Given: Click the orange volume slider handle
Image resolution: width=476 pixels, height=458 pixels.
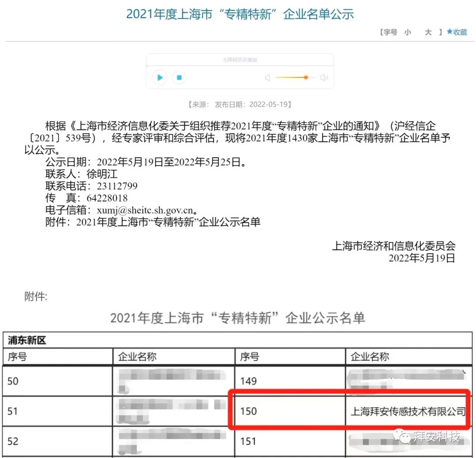Looking at the screenshot, I should tap(305, 78).
